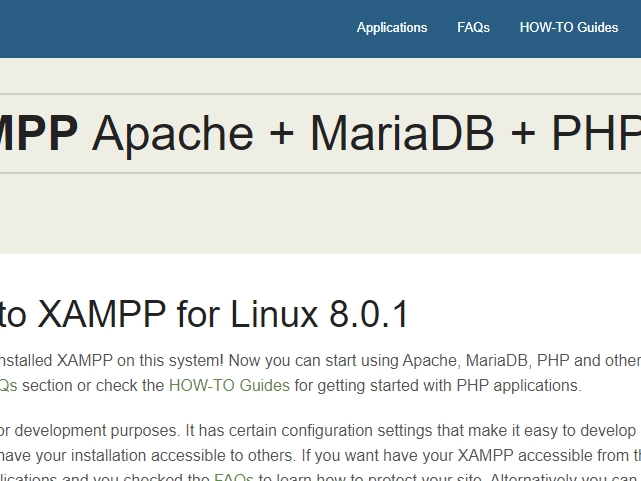Click the line about 'development purposes'
The width and height of the screenshot is (641, 481).
tap(318, 430)
